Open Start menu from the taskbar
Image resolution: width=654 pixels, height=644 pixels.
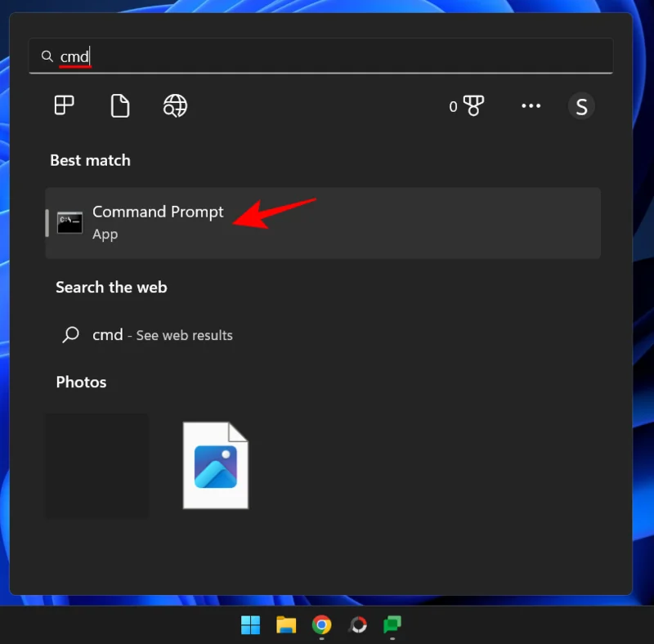click(250, 624)
